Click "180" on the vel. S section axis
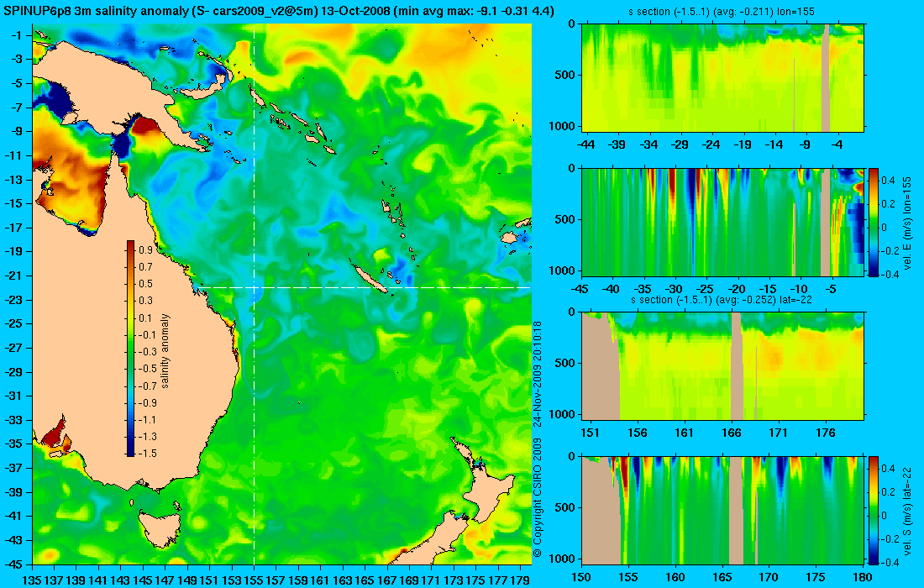Image resolution: width=924 pixels, height=588 pixels. coord(863,577)
